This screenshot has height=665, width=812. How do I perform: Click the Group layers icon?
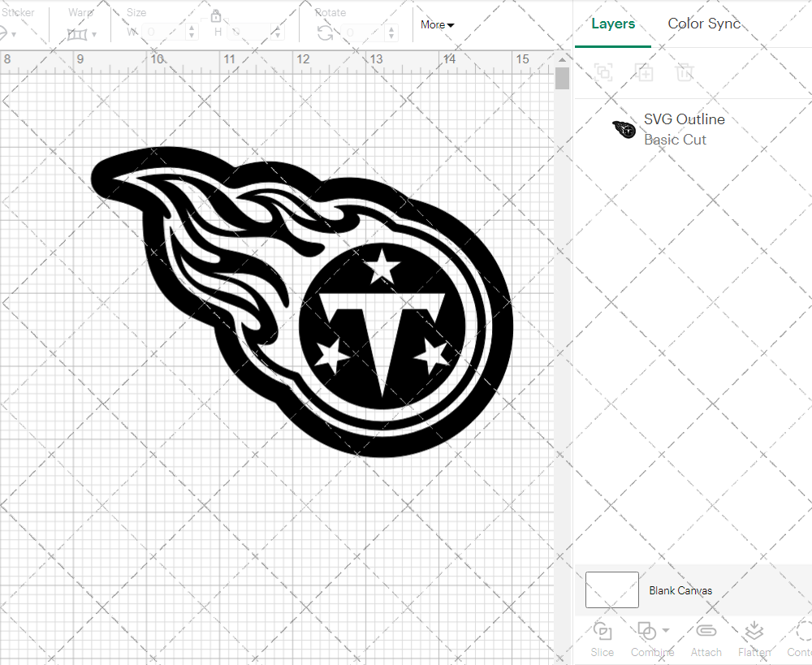coord(603,72)
